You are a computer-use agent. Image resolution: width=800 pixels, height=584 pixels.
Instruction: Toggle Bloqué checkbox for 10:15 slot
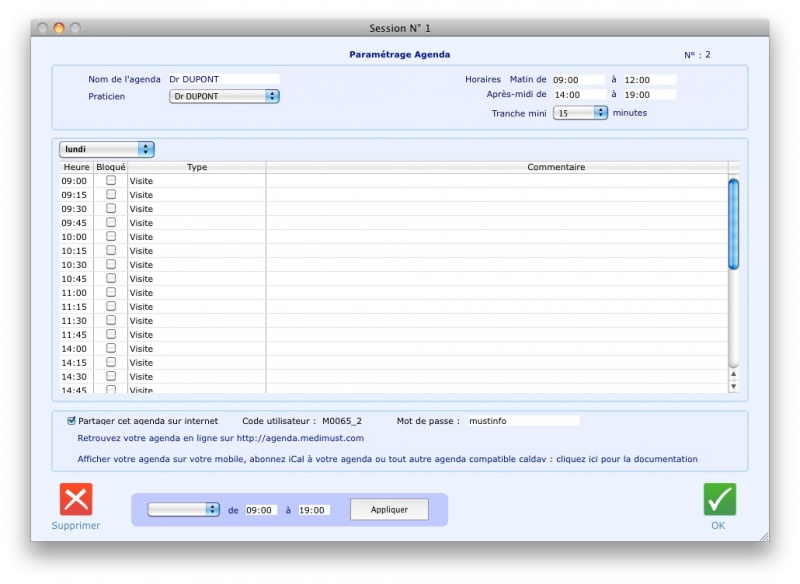click(x=111, y=250)
